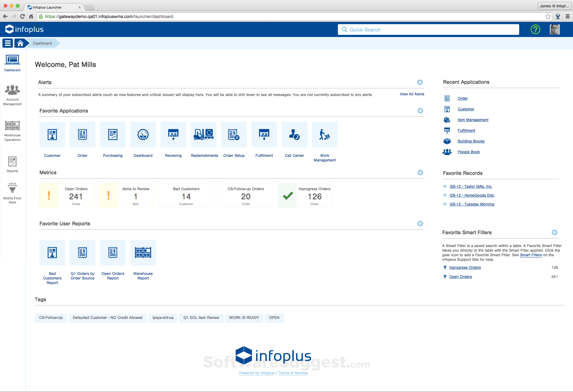Click the People Book recent application icon

tap(447, 152)
